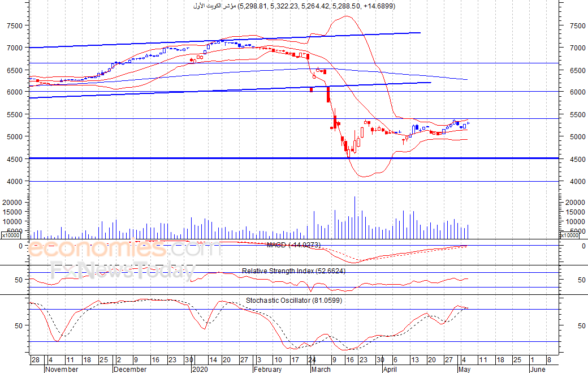Click the December month label
Screen dimensions: 588x373
click(130, 369)
